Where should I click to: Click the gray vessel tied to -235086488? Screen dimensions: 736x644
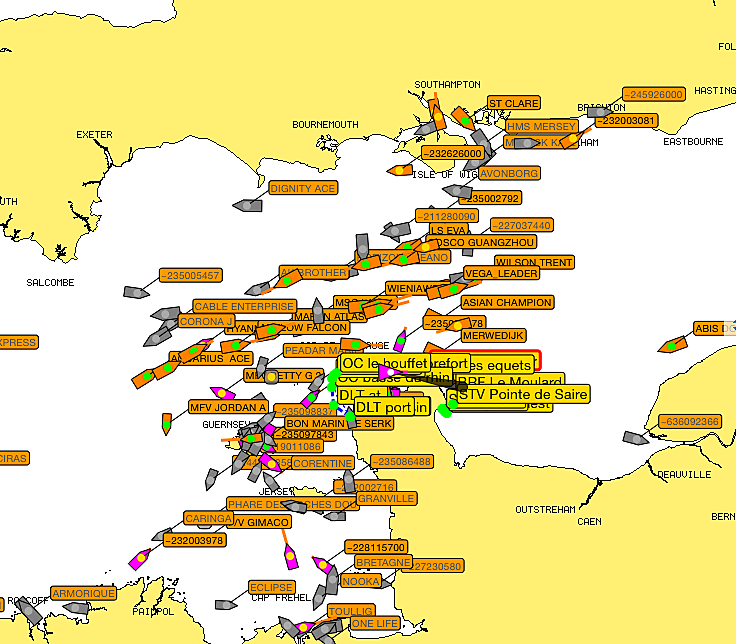(349, 480)
